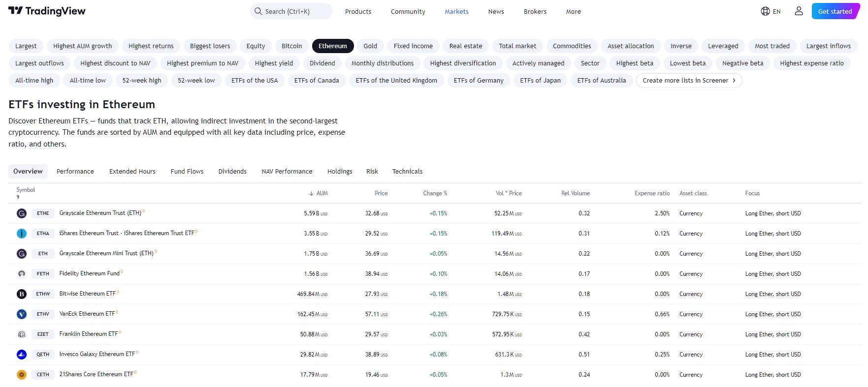Select the 52-week high chip
The width and height of the screenshot is (868, 387).
(142, 80)
